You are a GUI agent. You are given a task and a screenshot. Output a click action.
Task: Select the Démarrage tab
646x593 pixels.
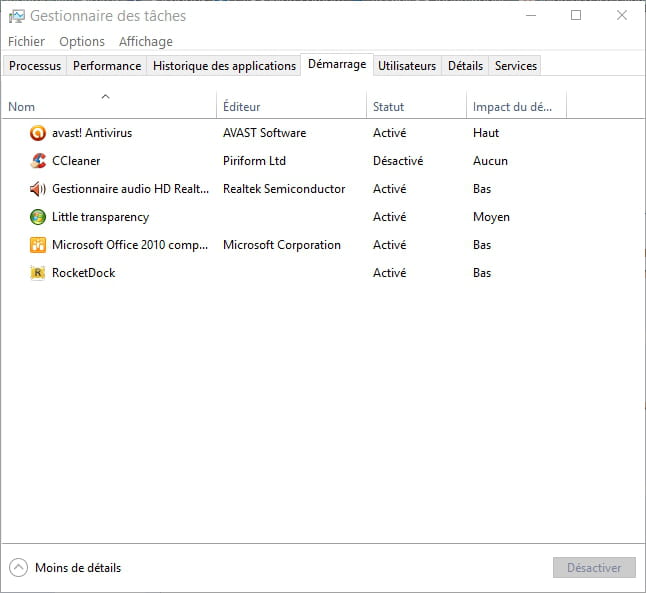[337, 64]
